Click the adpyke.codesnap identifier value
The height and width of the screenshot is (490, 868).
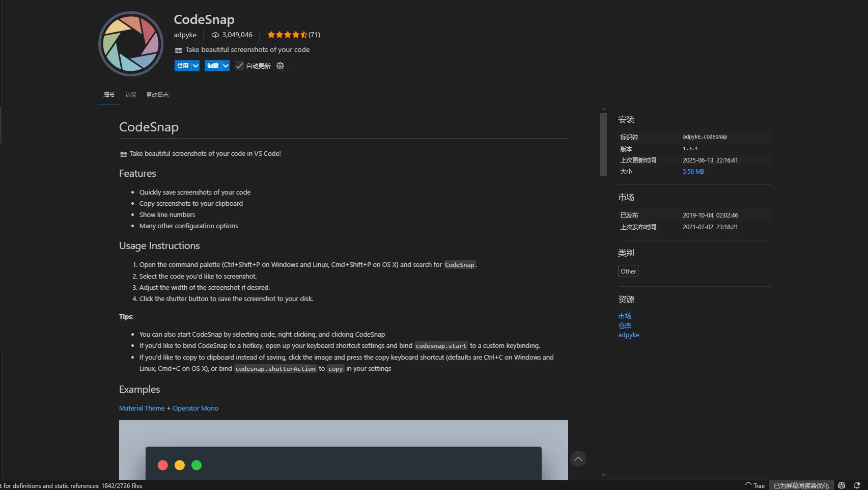click(x=705, y=137)
